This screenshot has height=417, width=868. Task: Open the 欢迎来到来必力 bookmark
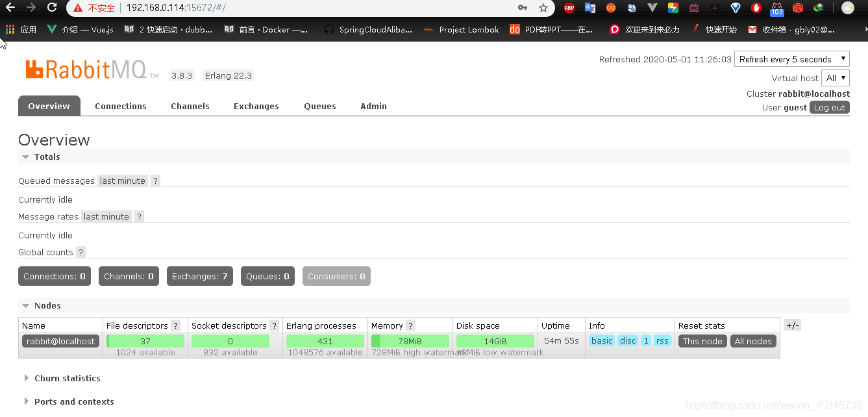[645, 29]
